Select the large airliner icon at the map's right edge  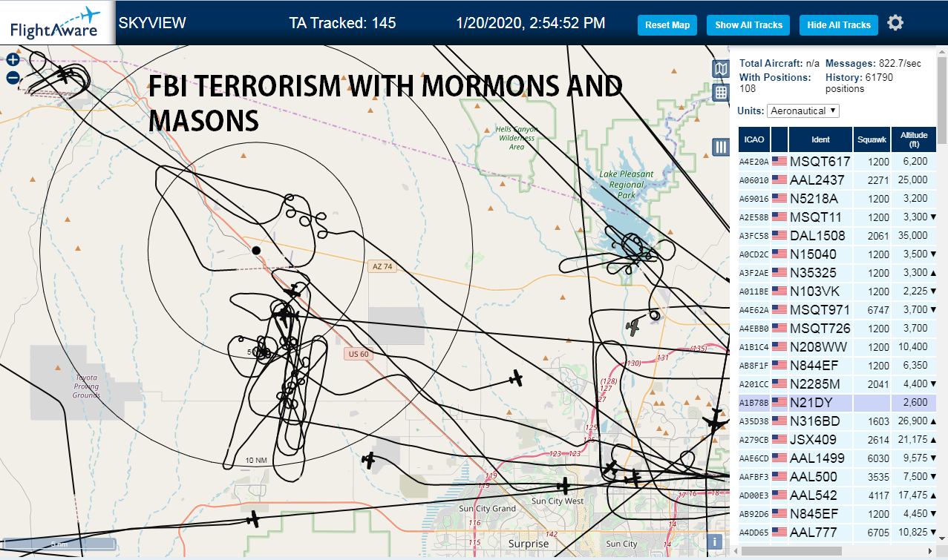click(x=716, y=421)
